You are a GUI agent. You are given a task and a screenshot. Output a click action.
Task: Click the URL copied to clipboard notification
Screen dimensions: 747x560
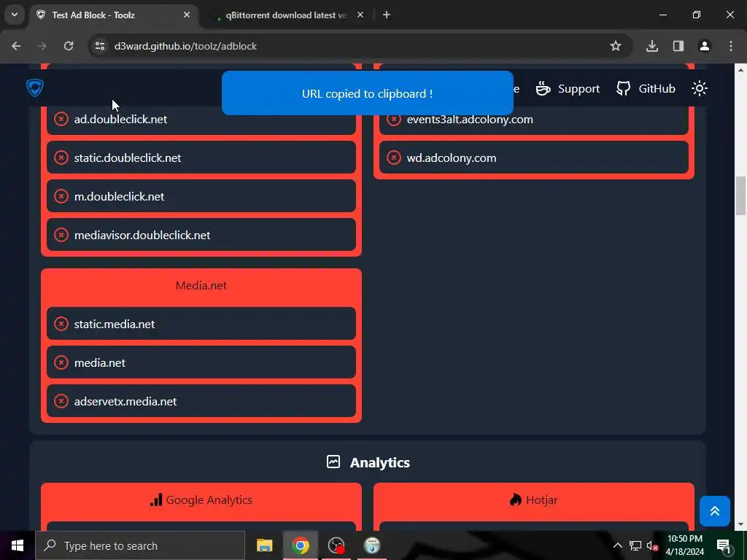coord(368,93)
